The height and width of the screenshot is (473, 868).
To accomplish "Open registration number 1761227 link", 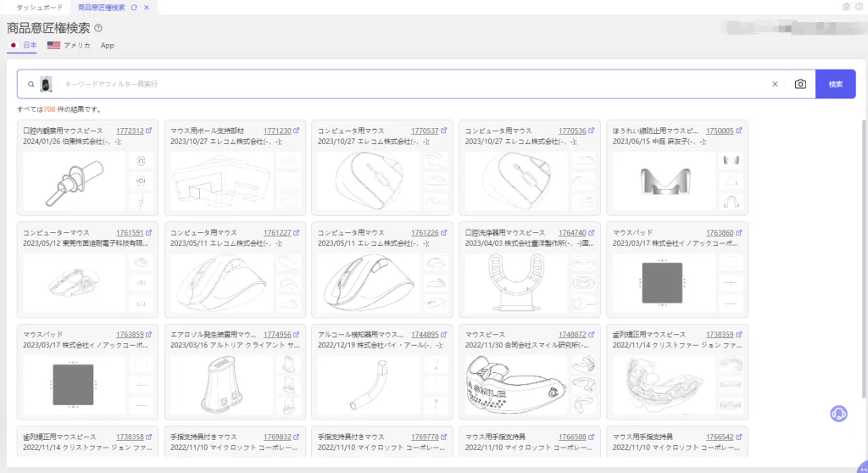I will click(277, 232).
